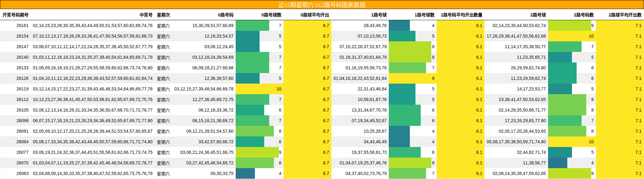Click winning numbers starting 02,14,15,23,28 for period 26161
644x179 pixels.
tap(93, 25)
